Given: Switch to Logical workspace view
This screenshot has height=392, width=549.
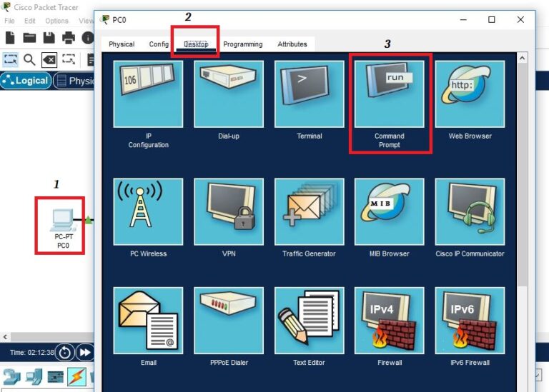Looking at the screenshot, I should (x=26, y=81).
